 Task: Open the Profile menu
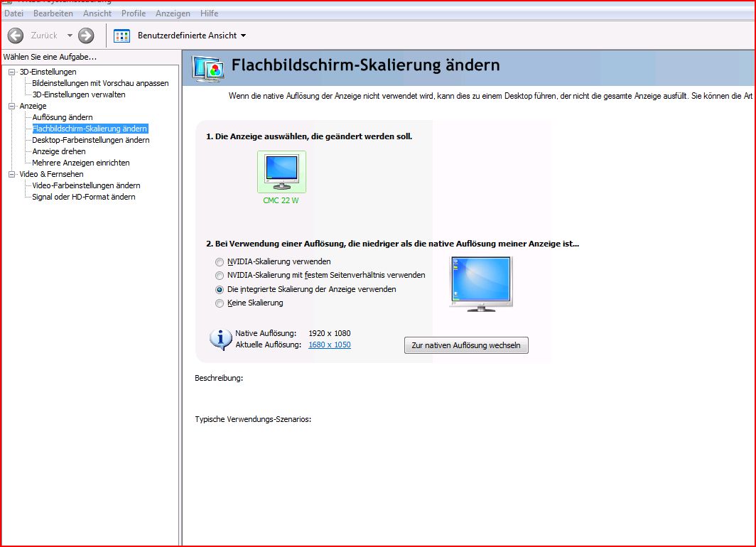(133, 13)
